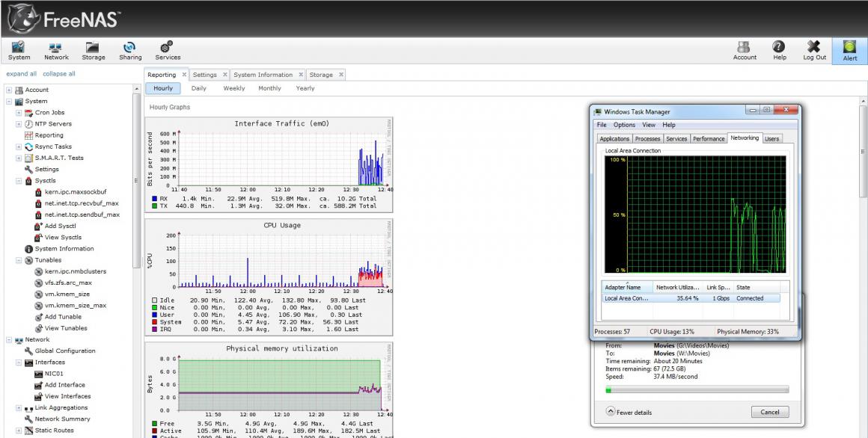Screen dimensions: 868x438
Task: Switch to the Storage tab
Action: click(x=321, y=75)
